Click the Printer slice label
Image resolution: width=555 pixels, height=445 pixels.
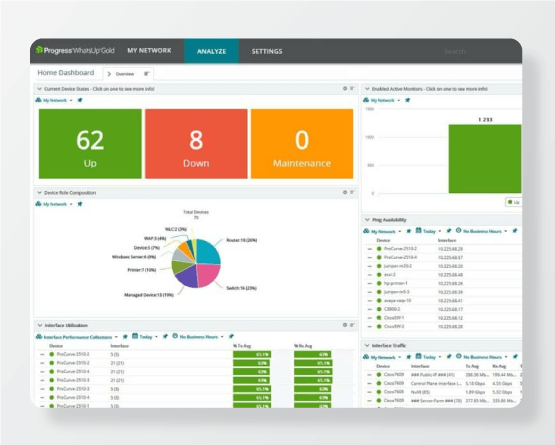pyautogui.click(x=142, y=270)
